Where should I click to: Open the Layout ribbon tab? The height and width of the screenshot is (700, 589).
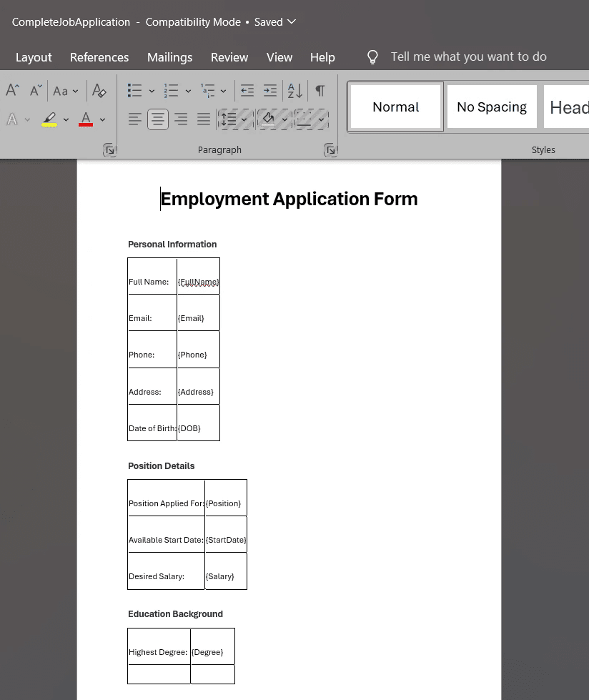[x=34, y=57]
